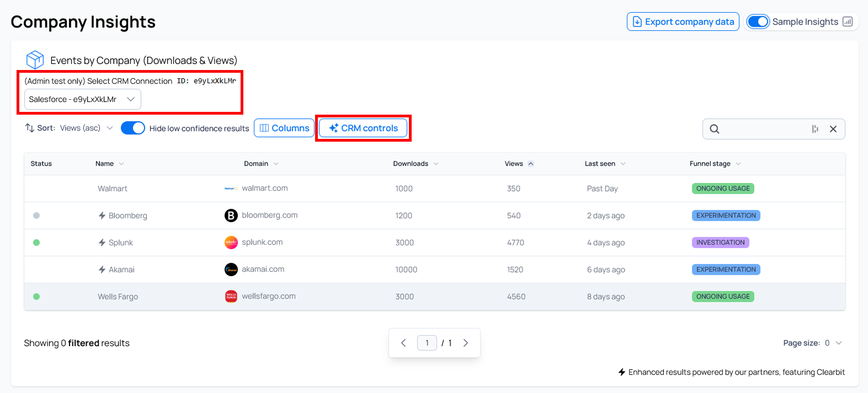Screen dimensions: 868x393
Task: Click the Splunk logo icon
Action: coord(231,243)
